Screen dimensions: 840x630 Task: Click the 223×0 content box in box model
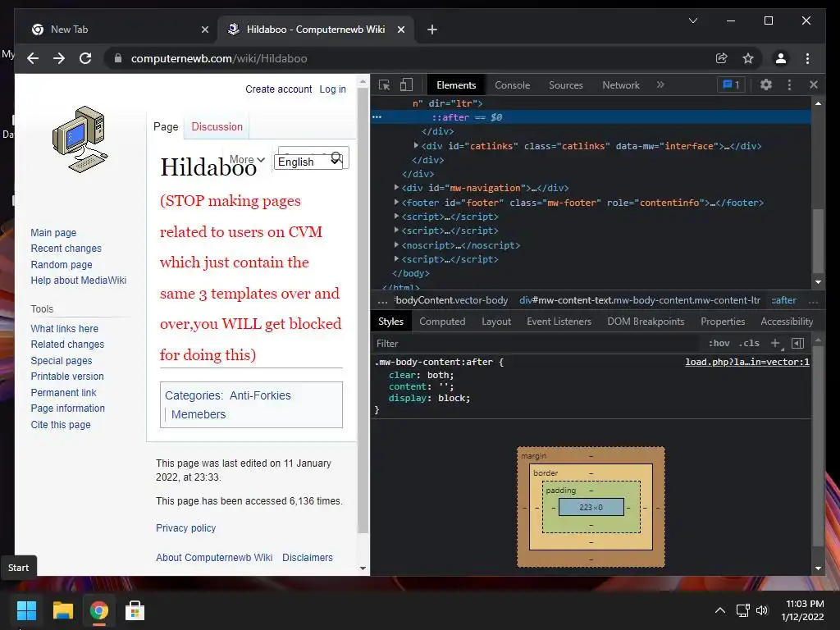tap(591, 507)
